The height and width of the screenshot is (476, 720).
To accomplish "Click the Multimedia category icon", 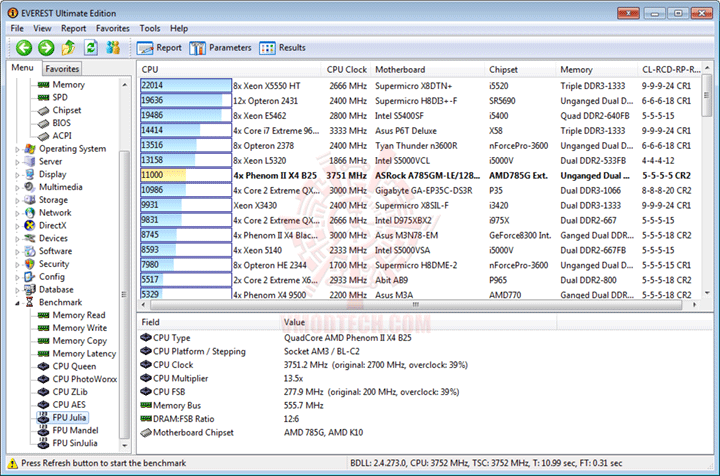I will click(30, 187).
